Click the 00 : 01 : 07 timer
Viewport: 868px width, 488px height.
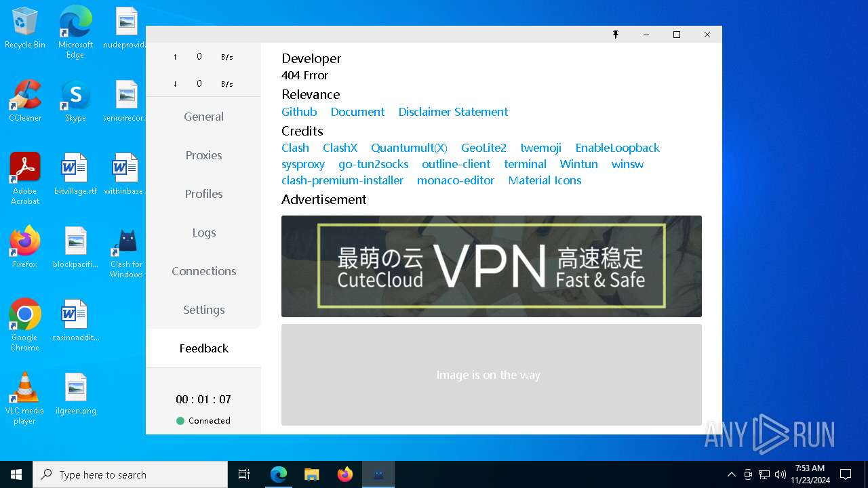(x=203, y=399)
